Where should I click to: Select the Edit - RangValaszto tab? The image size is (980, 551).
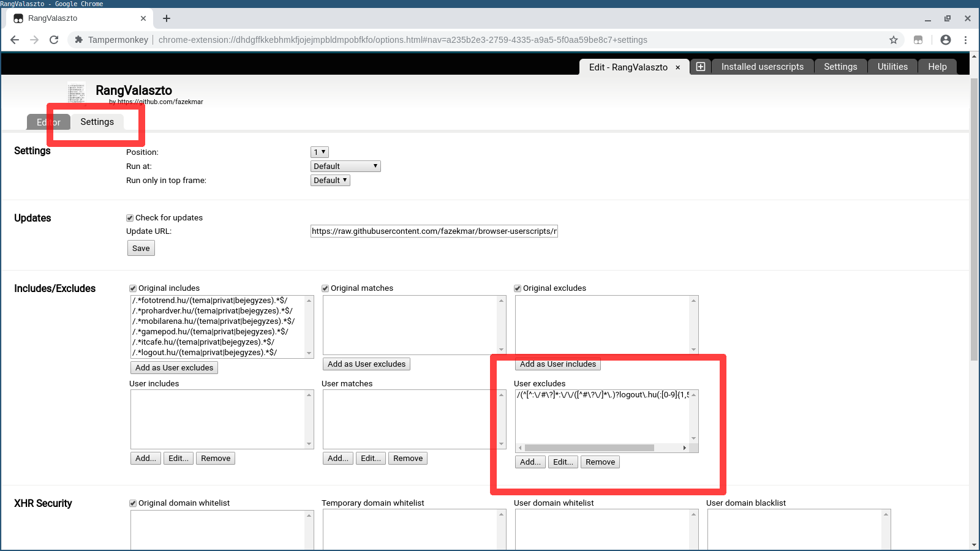tap(635, 67)
